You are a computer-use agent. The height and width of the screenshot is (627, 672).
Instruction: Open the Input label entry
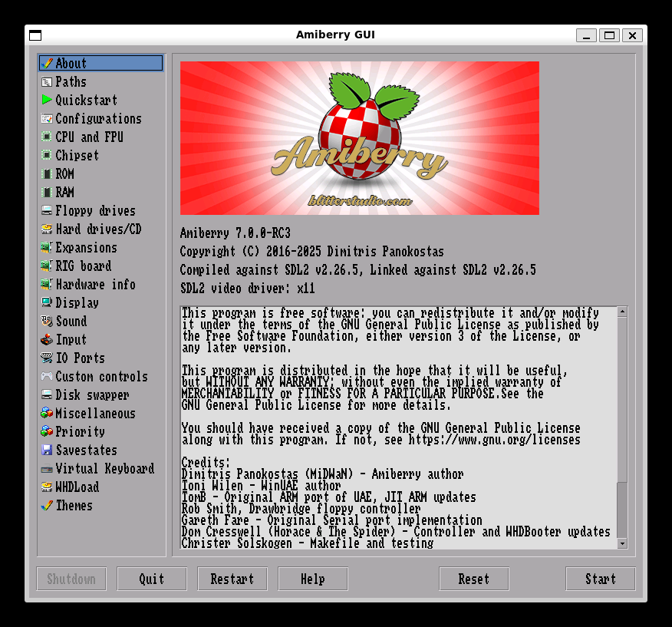click(71, 340)
